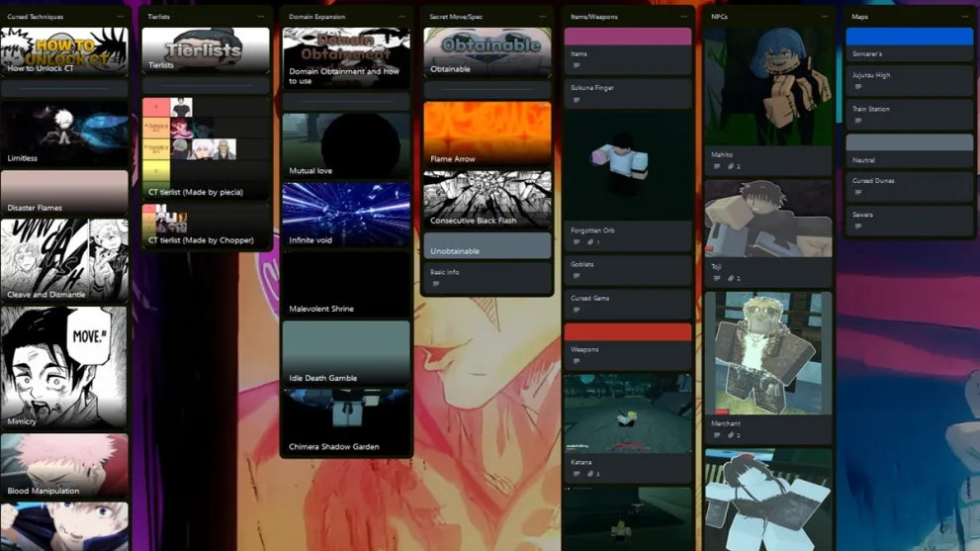
Task: Click the description icon on Train Station card
Action: tap(858, 121)
